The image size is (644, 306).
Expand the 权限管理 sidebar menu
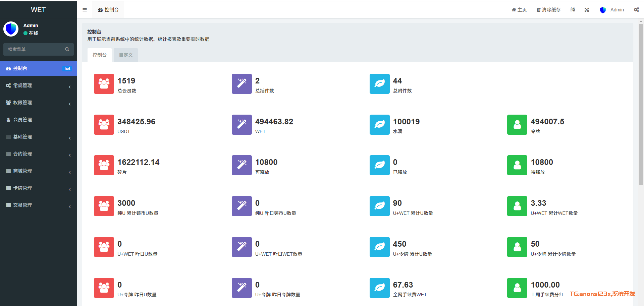[x=38, y=103]
